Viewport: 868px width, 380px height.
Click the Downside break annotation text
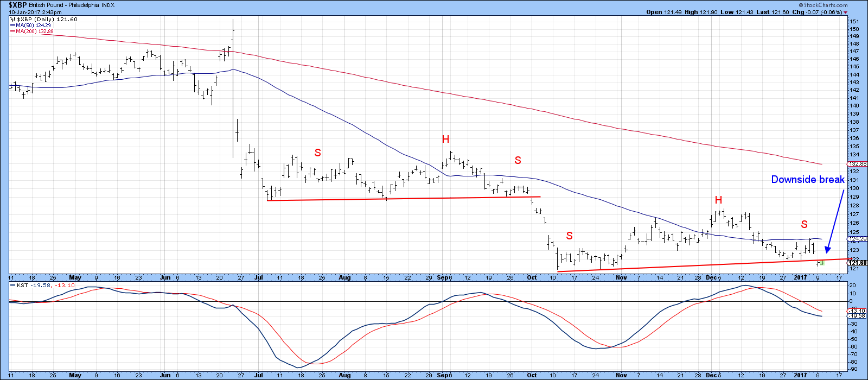pos(808,180)
